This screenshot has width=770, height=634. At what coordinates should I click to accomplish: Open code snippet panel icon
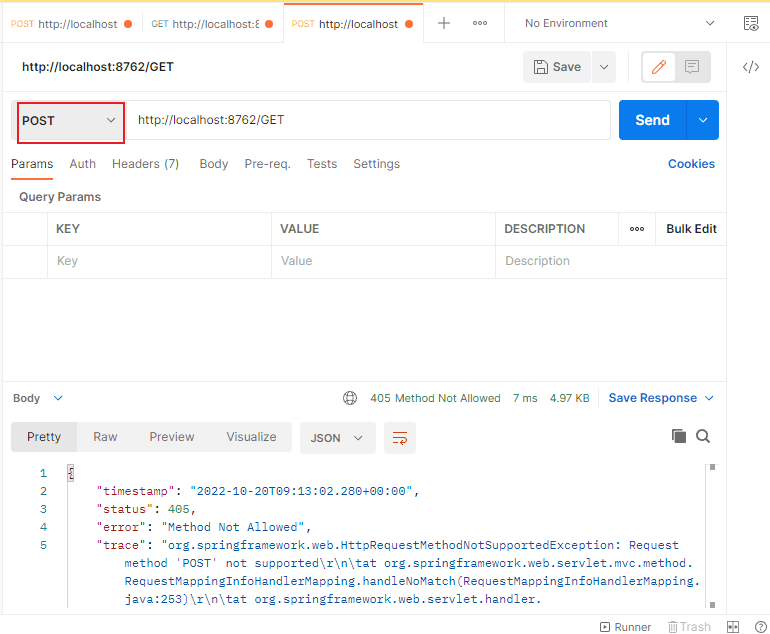[x=751, y=67]
